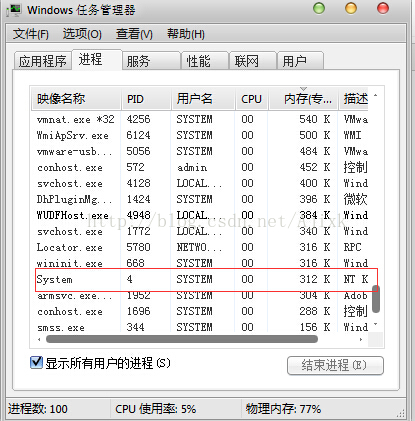Open the 查看(V) menu

tap(134, 34)
